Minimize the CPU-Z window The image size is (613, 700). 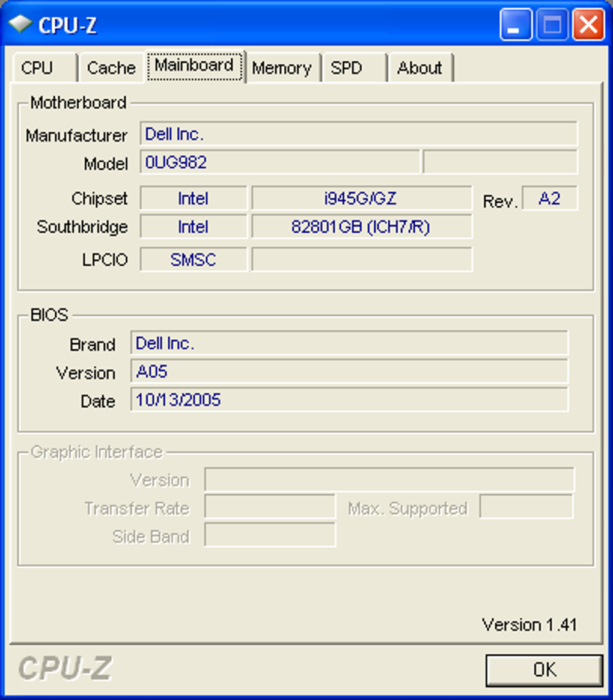pos(516,24)
